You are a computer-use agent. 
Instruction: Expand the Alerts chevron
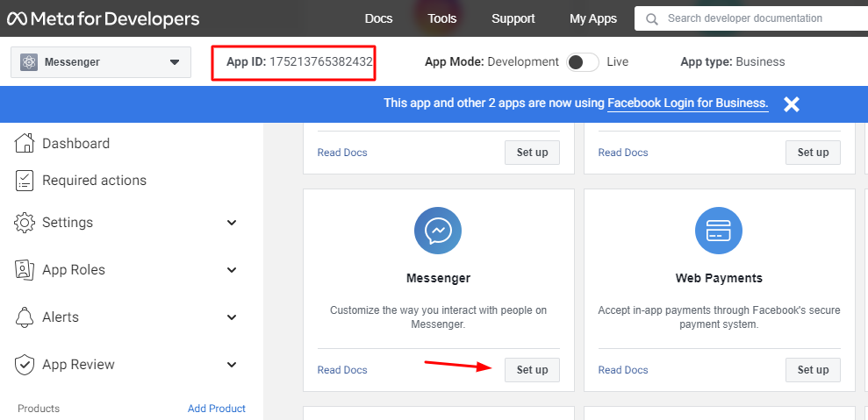coord(232,317)
